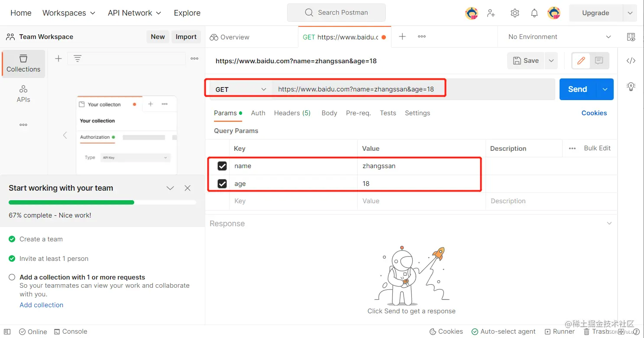Launch the Runner from status bar
The image size is (644, 338).
[x=560, y=331]
